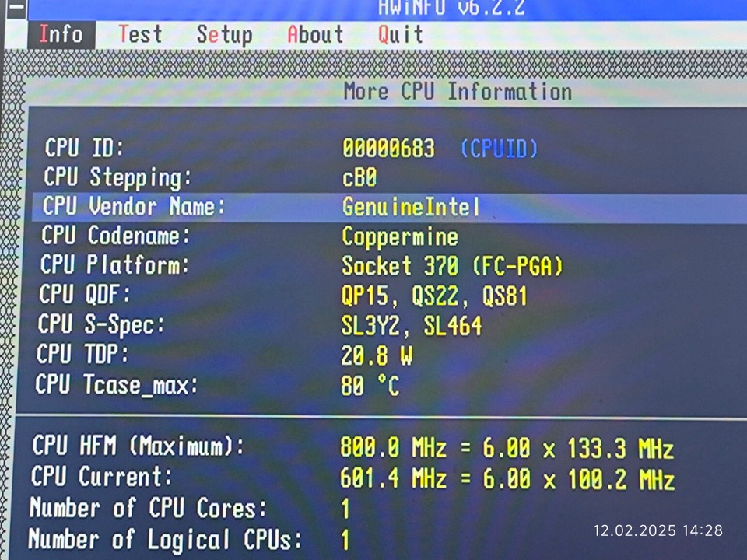This screenshot has width=747, height=560.
Task: Open the About menu
Action: 315,34
